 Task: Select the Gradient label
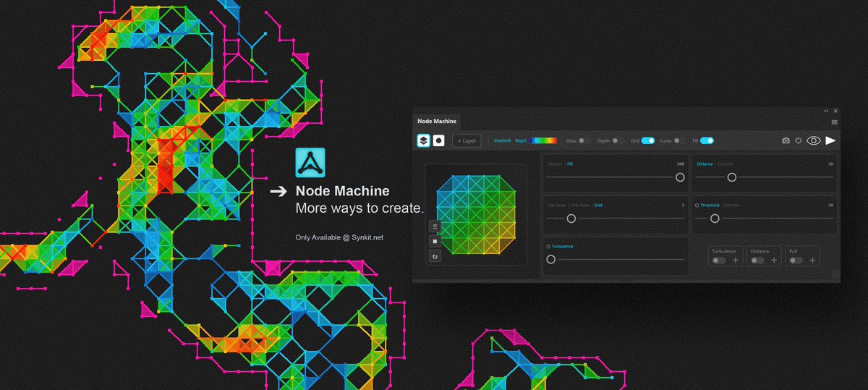point(502,140)
